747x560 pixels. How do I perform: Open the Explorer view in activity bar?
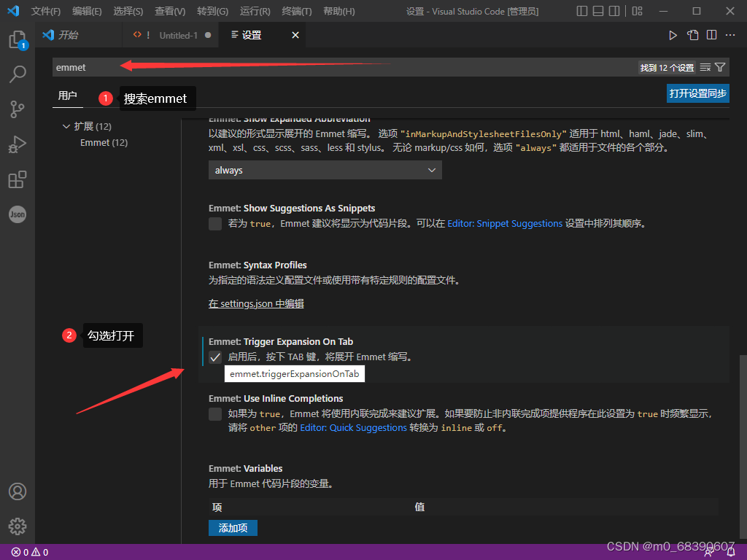coord(18,39)
